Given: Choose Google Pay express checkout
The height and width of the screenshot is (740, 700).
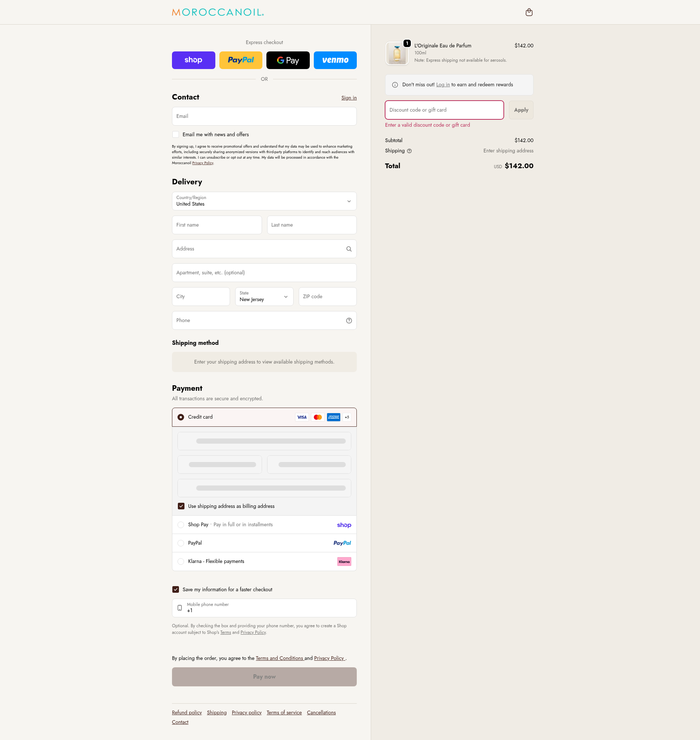Looking at the screenshot, I should [288, 60].
